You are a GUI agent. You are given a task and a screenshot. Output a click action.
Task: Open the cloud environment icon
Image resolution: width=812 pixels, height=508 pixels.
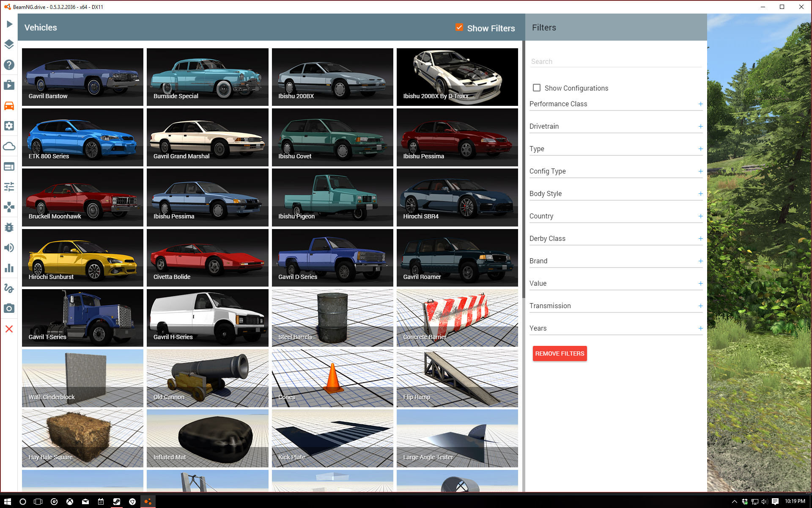9,146
